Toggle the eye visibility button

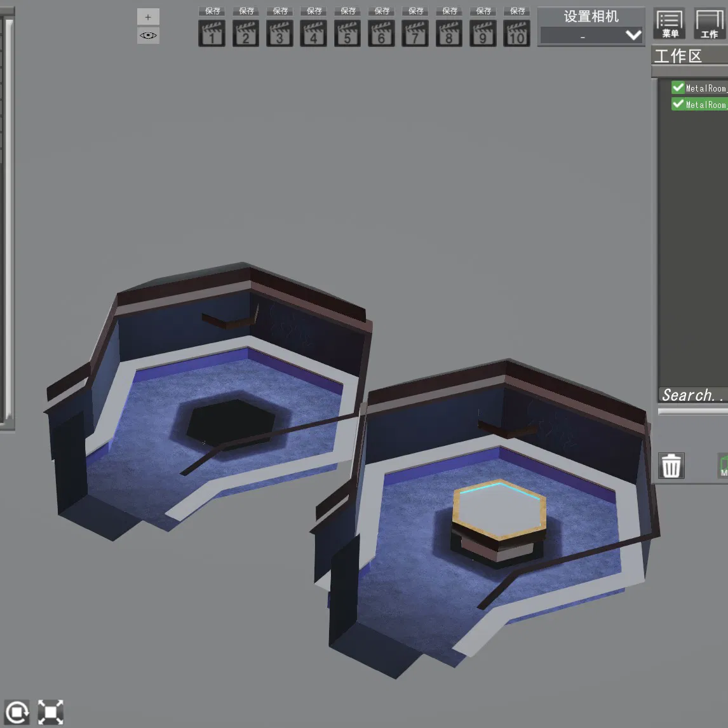pyautogui.click(x=148, y=36)
